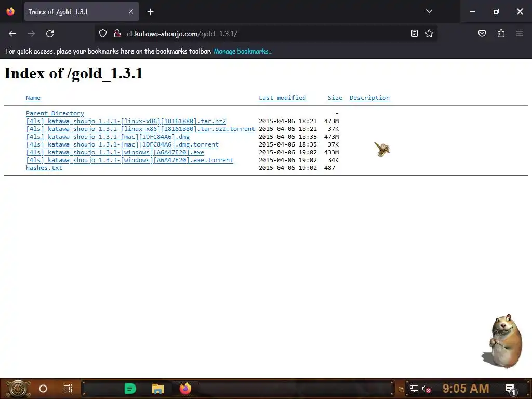The image size is (532, 399).
Task: Select the 433M size of the windows exe
Action: [x=331, y=152]
